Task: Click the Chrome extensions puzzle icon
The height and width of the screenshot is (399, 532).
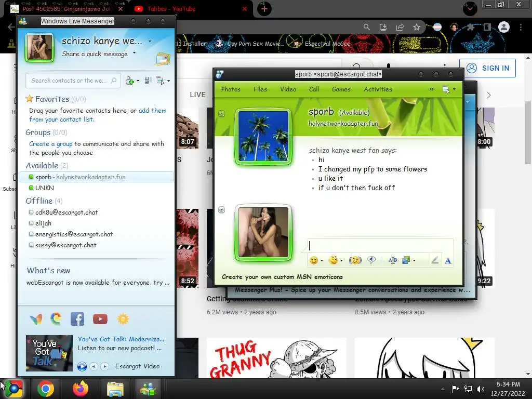Action: (471, 27)
